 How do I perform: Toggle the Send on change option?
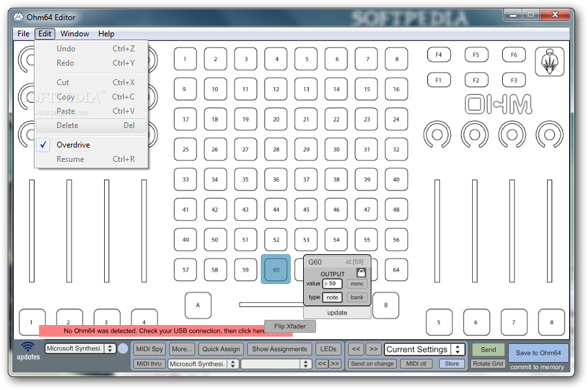pyautogui.click(x=372, y=363)
